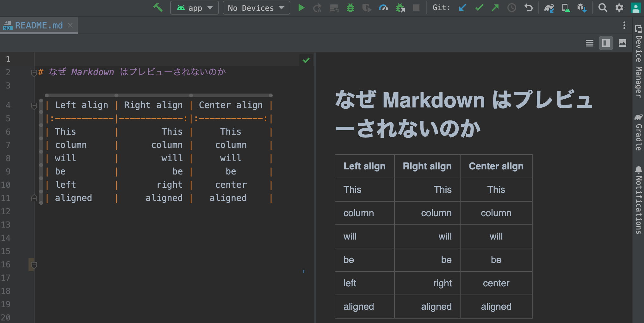Click the 'Center align' header in preview
This screenshot has height=323, width=644.
496,166
